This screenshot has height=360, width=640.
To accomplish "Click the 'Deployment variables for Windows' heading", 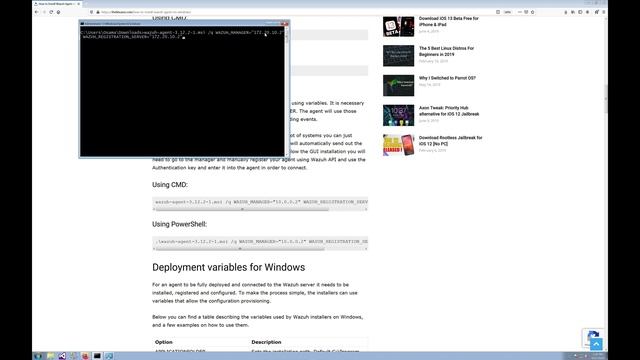I will pos(229,267).
